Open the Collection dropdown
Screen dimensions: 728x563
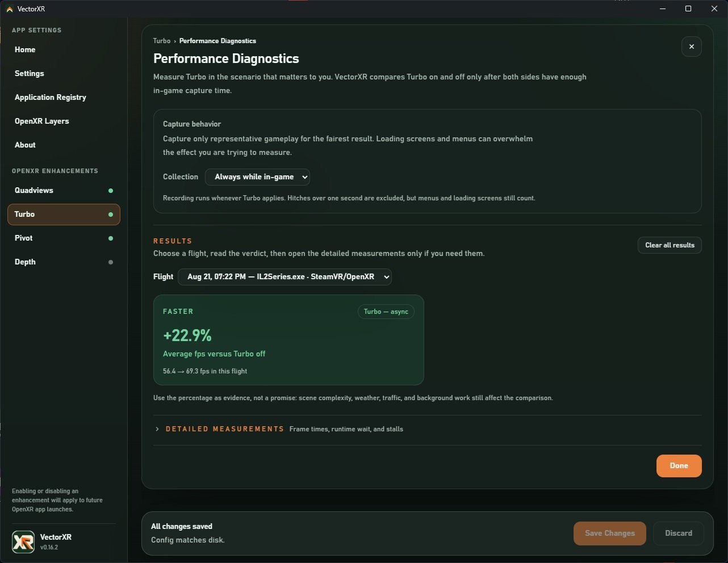pyautogui.click(x=257, y=177)
